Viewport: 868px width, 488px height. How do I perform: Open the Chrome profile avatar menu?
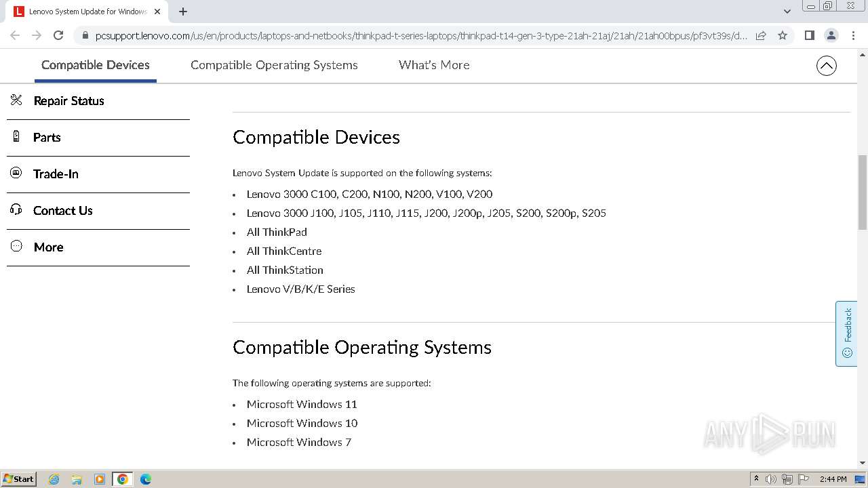(831, 35)
